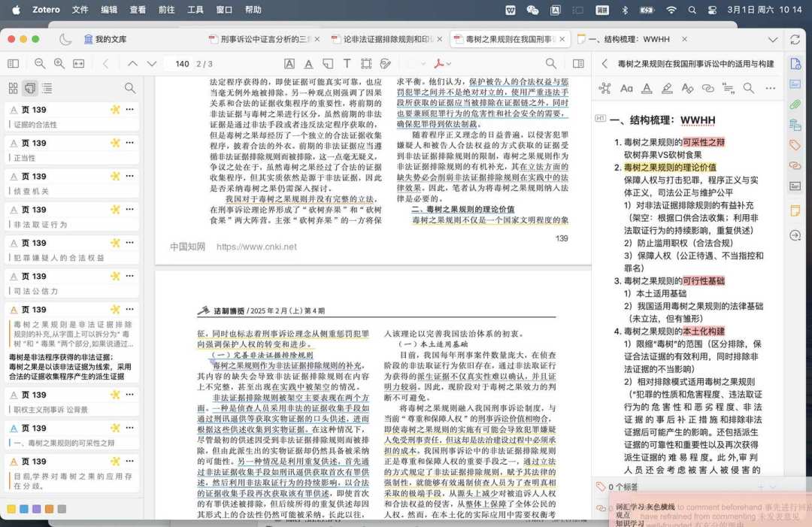The image size is (812, 527).
Task: Open item info pane icon
Action: pos(795,63)
